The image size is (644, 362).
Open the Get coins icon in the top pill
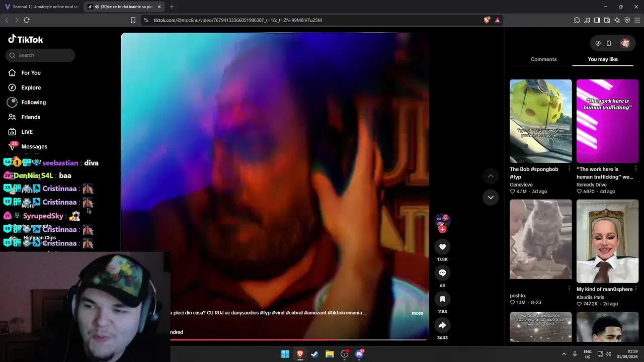[x=598, y=43]
